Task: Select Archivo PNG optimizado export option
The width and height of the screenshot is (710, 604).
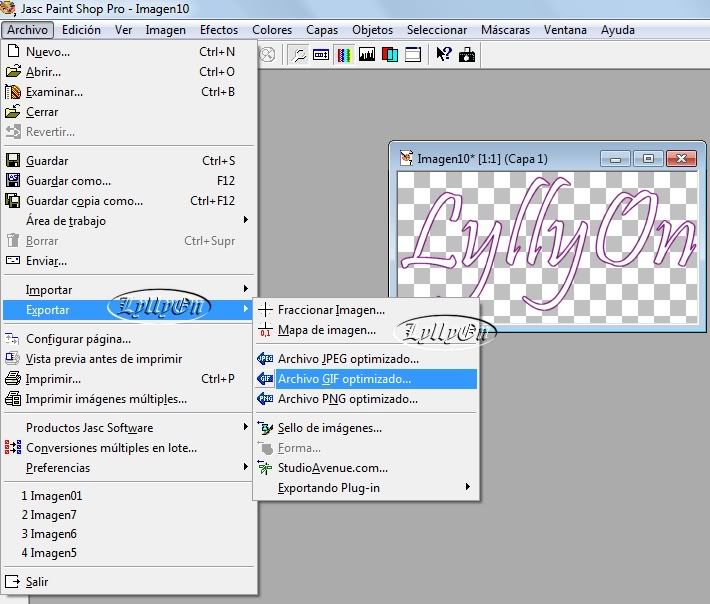Action: (x=348, y=399)
